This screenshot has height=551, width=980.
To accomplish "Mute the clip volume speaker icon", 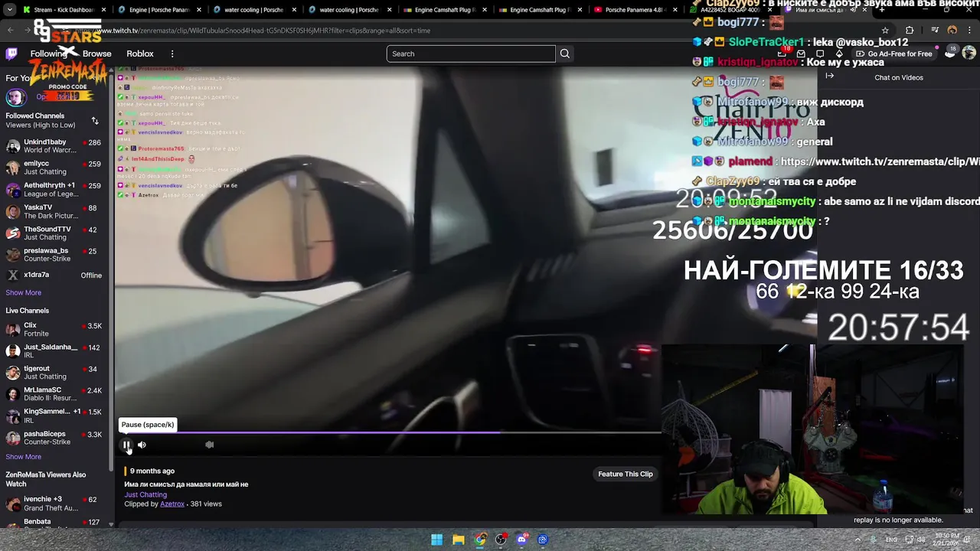I will pyautogui.click(x=142, y=445).
